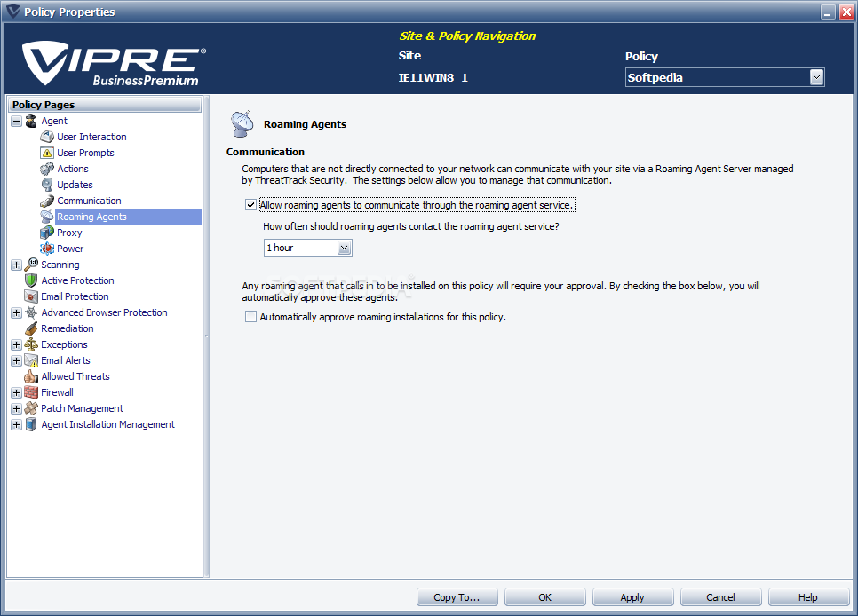858x616 pixels.
Task: Minimize the Policy Properties window
Action: click(829, 12)
